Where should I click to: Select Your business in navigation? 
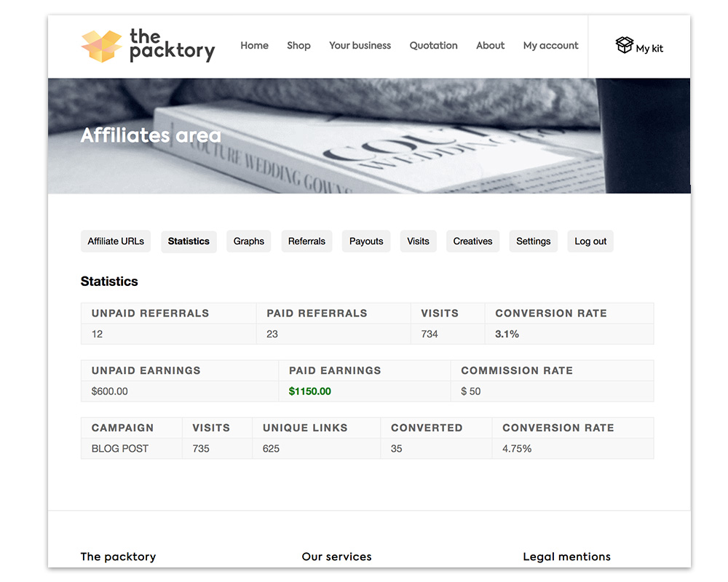pyautogui.click(x=360, y=46)
